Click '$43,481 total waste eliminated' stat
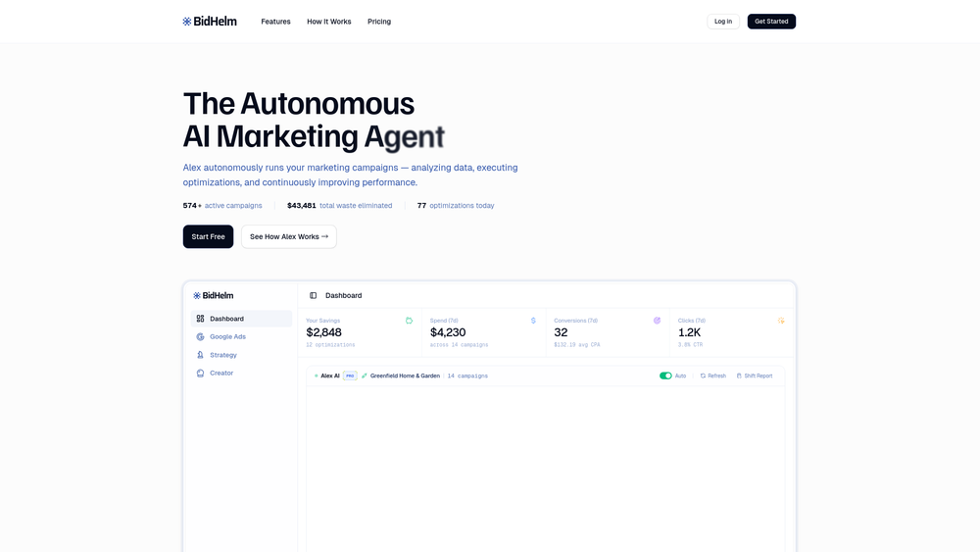 tap(339, 205)
